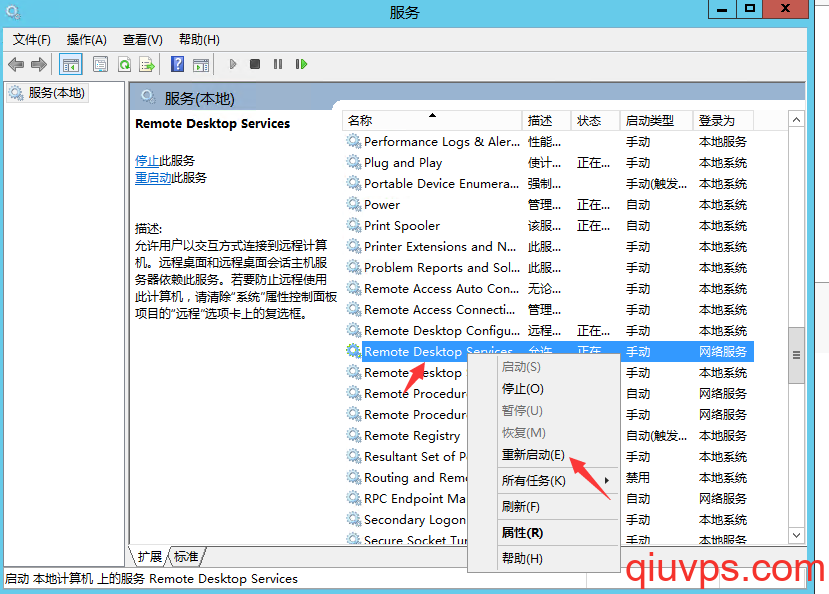The image size is (829, 594).
Task: Click the Back arrow toolbar icon
Action: click(16, 64)
